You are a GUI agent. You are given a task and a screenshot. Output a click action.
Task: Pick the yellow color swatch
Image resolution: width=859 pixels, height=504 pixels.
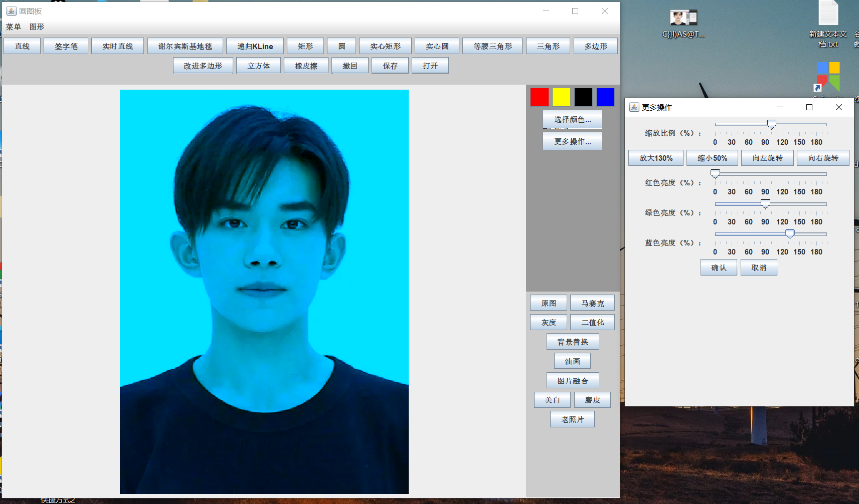[562, 97]
